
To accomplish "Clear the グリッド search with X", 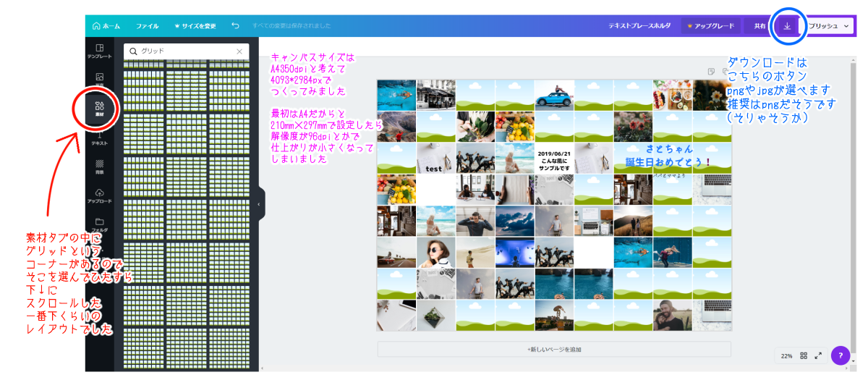I will tap(239, 51).
